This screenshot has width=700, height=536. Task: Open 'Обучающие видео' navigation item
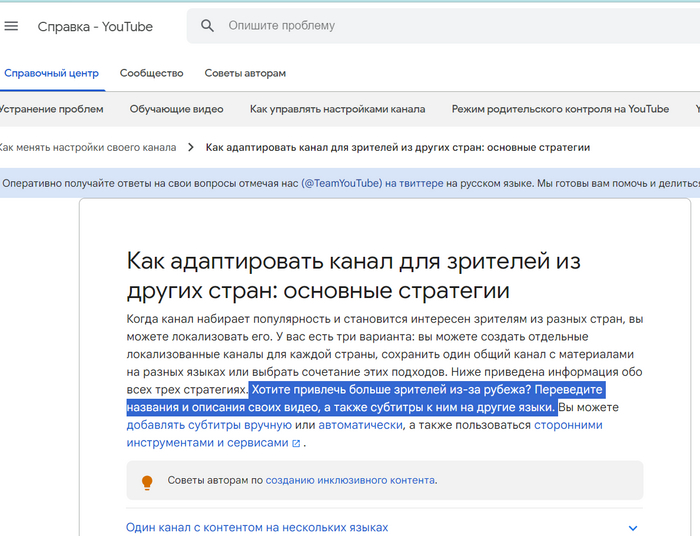pos(176,109)
